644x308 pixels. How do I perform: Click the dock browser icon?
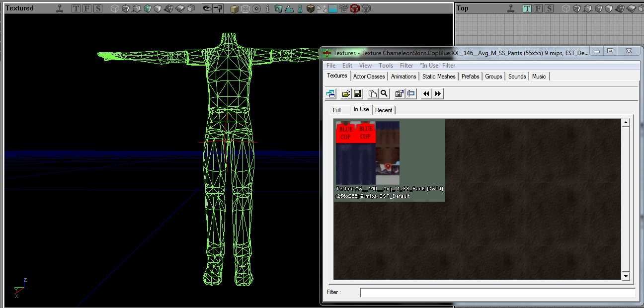tap(330, 93)
